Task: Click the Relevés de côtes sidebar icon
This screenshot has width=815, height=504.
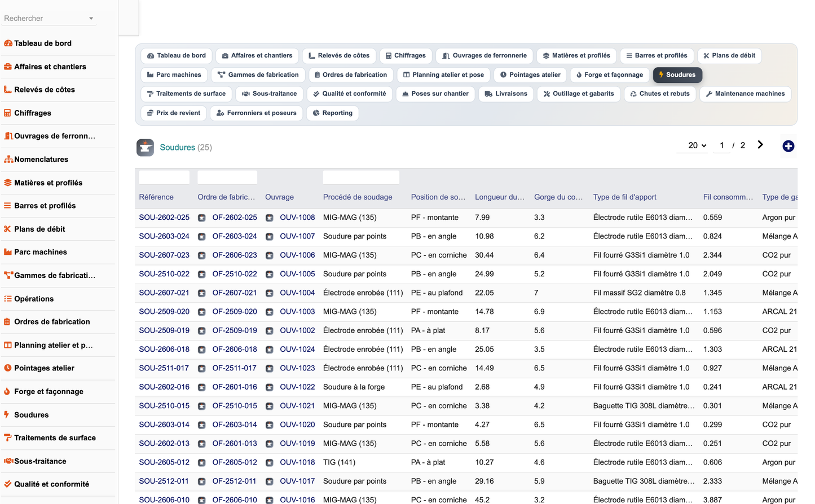Action: click(x=8, y=90)
